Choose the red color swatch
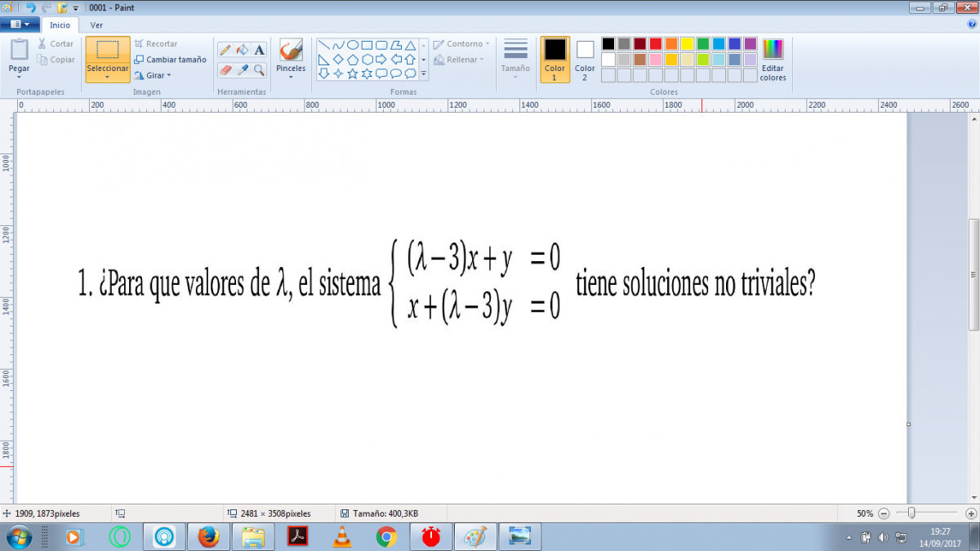The height and width of the screenshot is (551, 980). [x=656, y=44]
